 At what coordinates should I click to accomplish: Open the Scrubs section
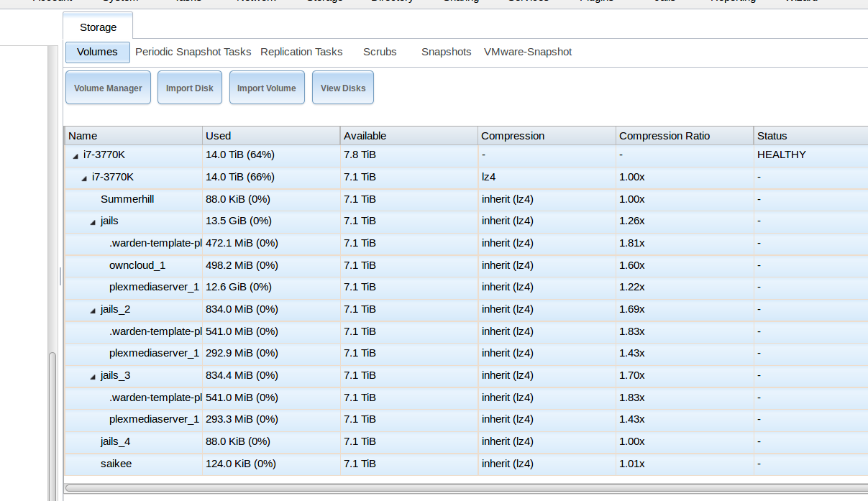coord(380,52)
